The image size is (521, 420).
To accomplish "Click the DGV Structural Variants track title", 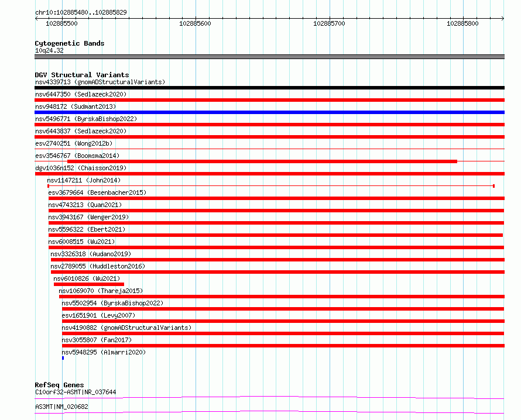I will 82,75.
